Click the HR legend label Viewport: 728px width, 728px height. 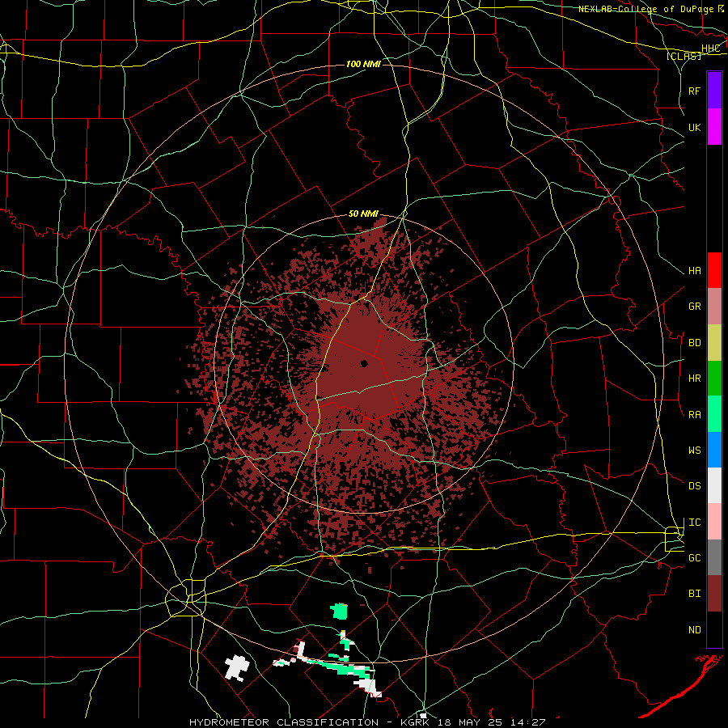(x=694, y=379)
